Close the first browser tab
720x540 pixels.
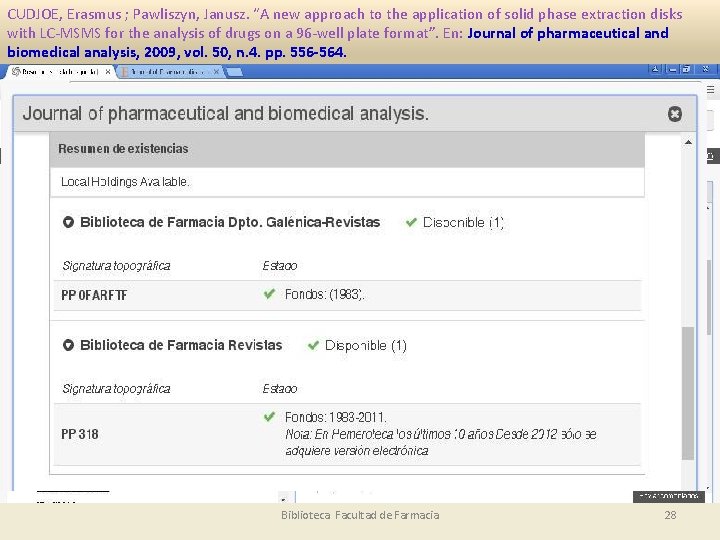coord(108,72)
